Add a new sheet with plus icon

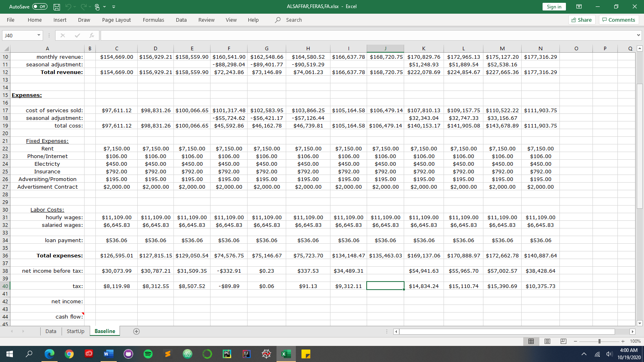(x=136, y=331)
